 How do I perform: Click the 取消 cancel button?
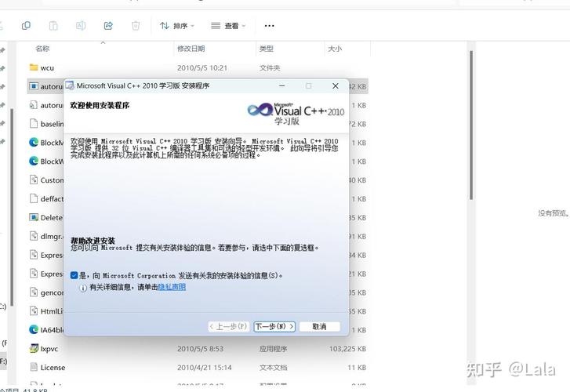[x=319, y=327]
